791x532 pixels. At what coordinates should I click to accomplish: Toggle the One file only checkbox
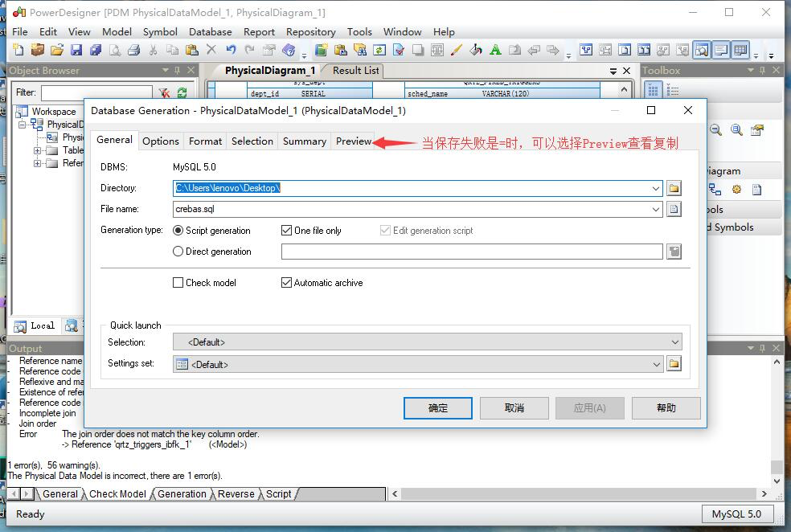(x=286, y=231)
